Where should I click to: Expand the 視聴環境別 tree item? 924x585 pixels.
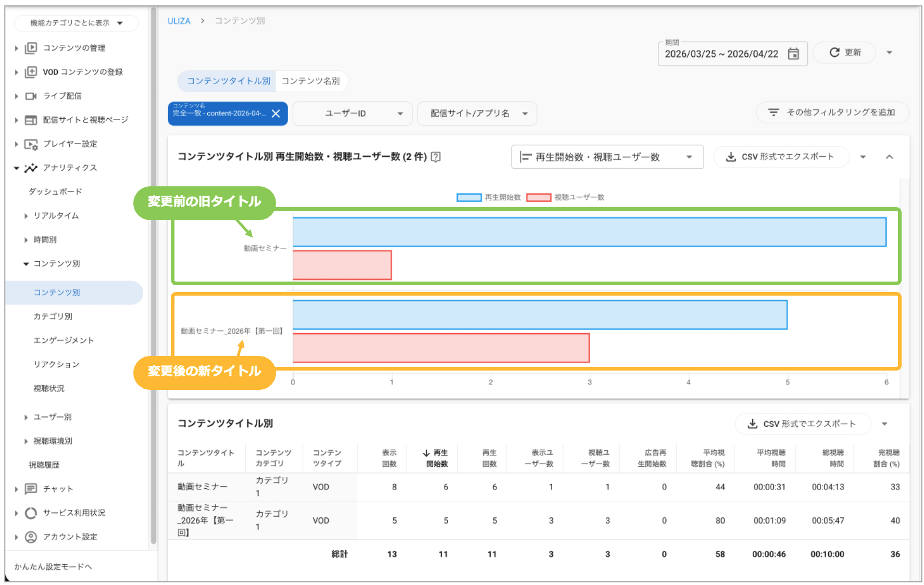[26, 441]
